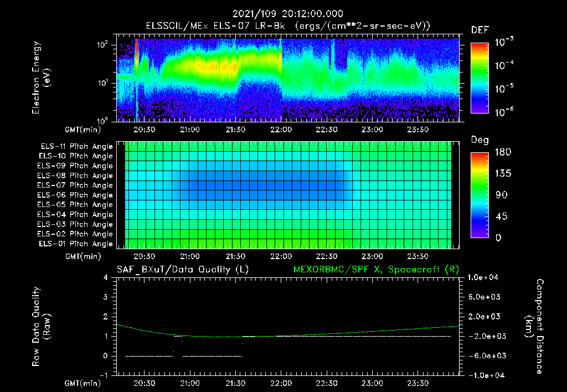Click the 135 degree colorbar value
567x392 pixels.
point(503,174)
